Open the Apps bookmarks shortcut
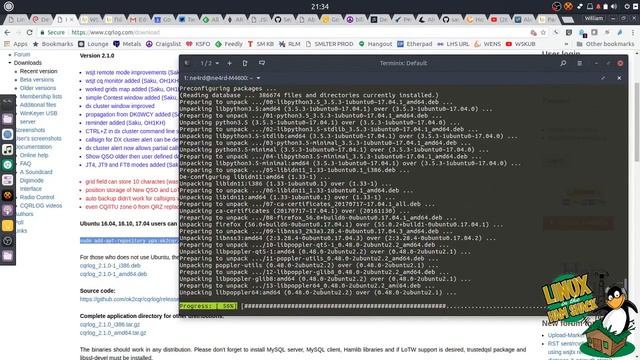The image size is (640, 360). coord(16,44)
